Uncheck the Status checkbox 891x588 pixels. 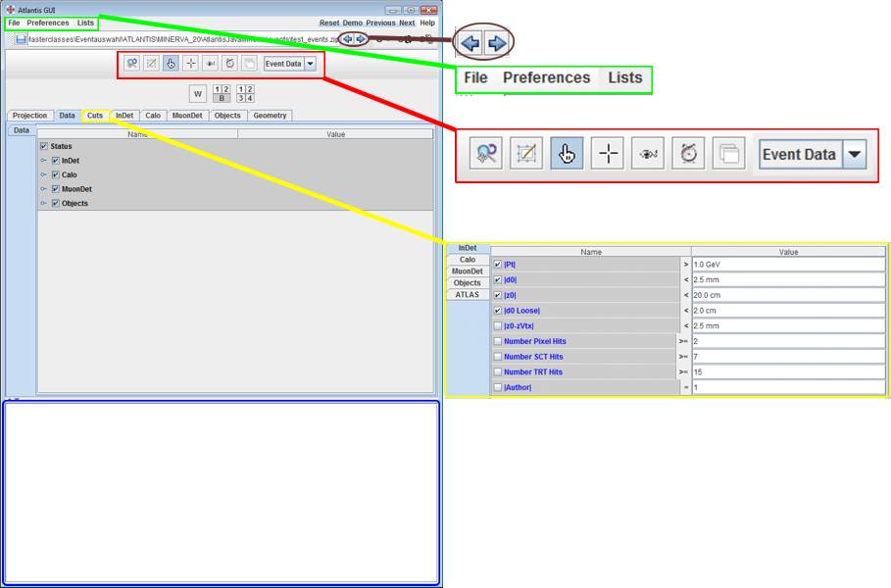(43, 146)
